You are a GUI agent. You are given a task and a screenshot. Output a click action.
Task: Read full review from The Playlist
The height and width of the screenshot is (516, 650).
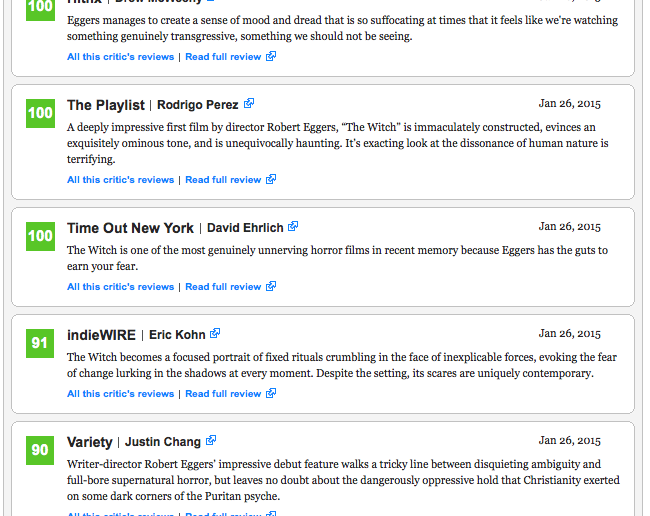click(223, 180)
